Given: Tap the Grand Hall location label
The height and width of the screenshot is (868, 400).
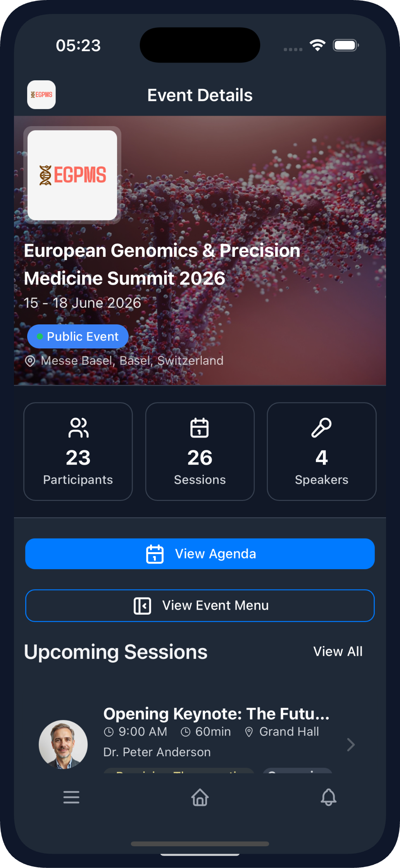Looking at the screenshot, I should coord(289,731).
